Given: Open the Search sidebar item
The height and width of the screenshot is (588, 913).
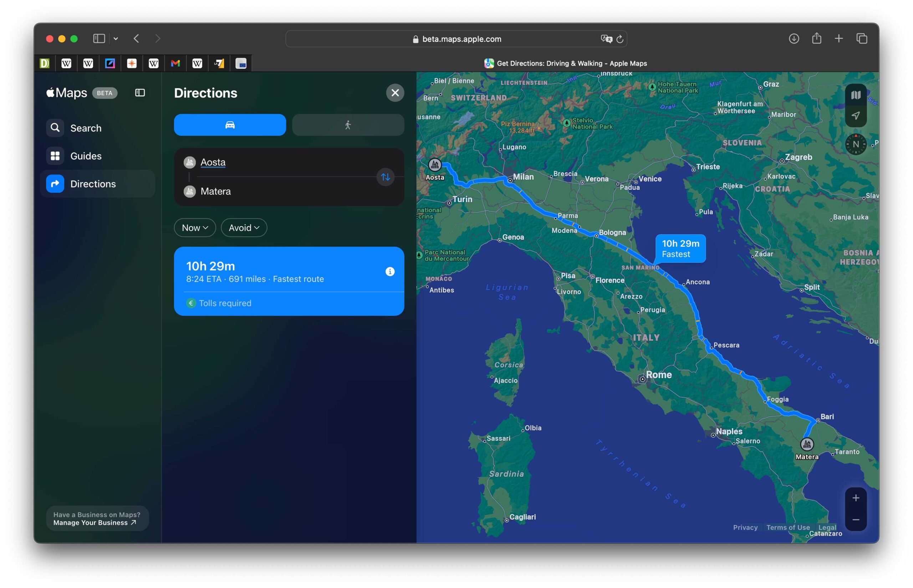Looking at the screenshot, I should pyautogui.click(x=86, y=128).
